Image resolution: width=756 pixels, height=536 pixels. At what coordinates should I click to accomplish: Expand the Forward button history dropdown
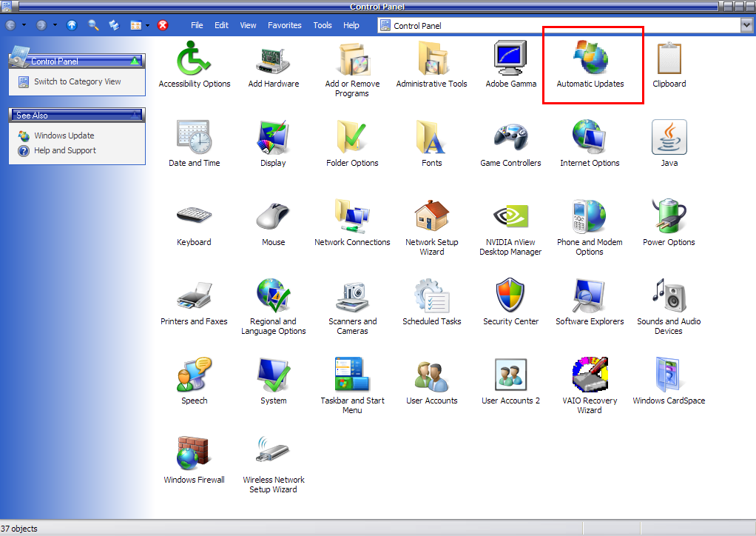point(55,25)
